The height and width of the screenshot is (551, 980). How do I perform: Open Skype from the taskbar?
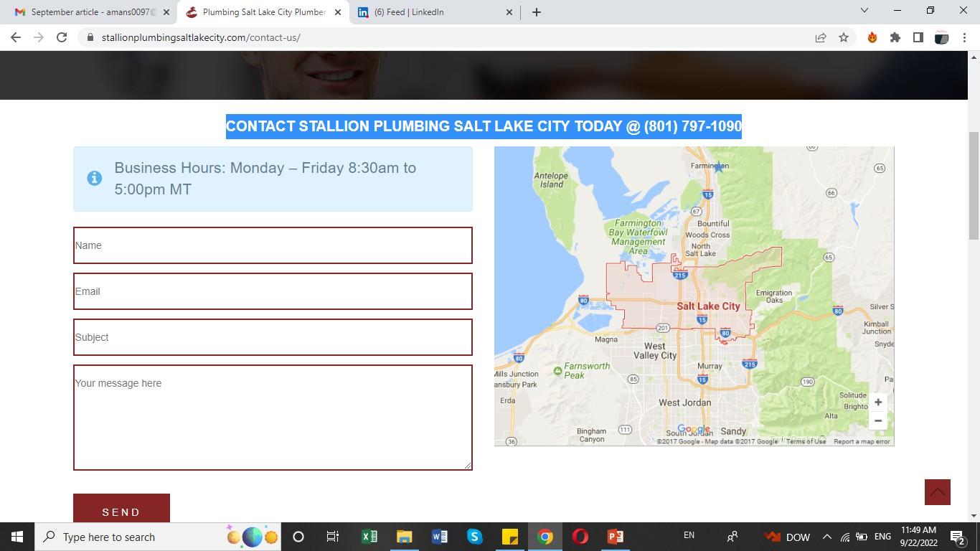(x=474, y=537)
